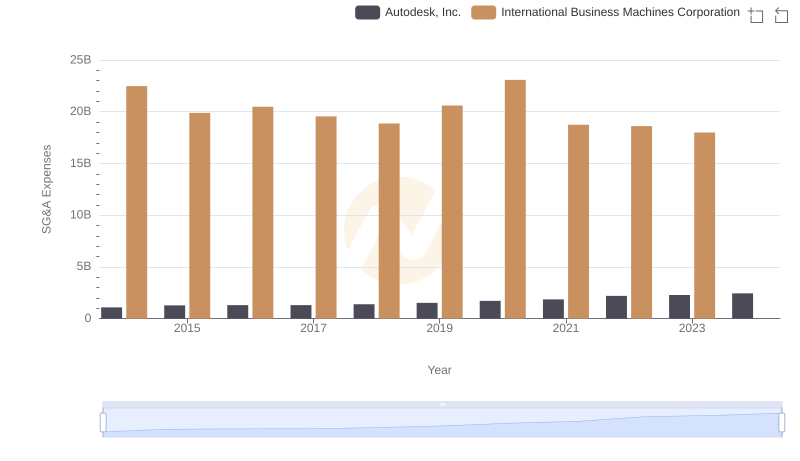Click the Year axis title
800x461 pixels.
click(439, 370)
